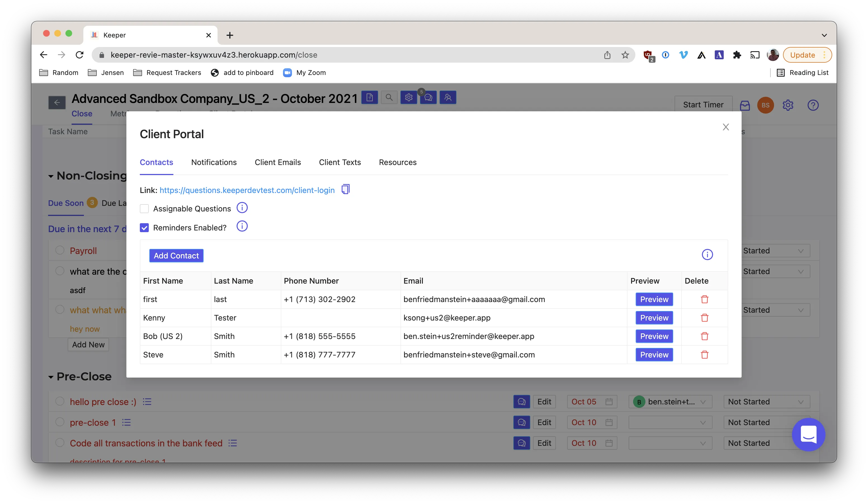
Task: Open settings gear next to BS avatar
Action: 788,105
